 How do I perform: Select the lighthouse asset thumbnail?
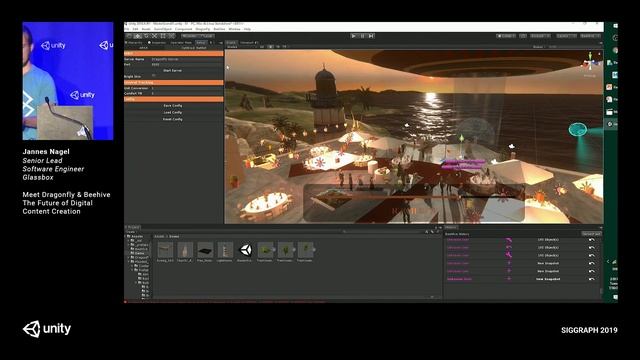(225, 250)
